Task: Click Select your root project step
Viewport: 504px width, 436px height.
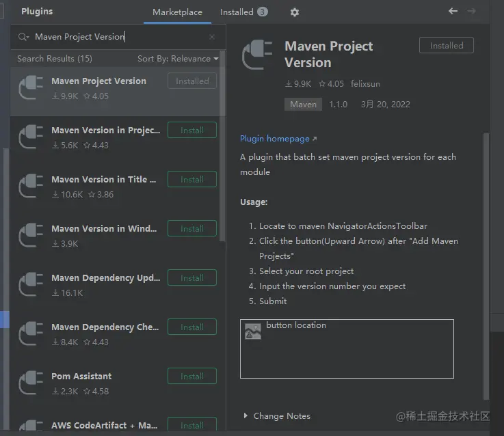Action: coord(306,271)
